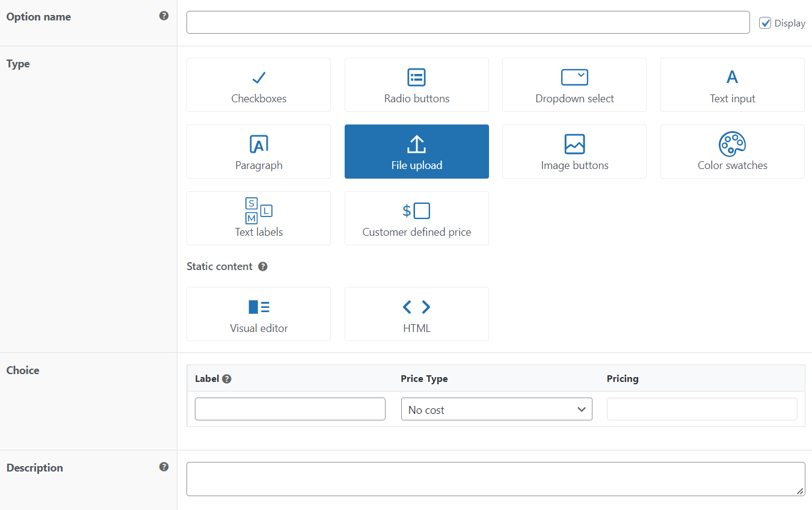Viewport: 812px width, 510px height.
Task: Open the Price Type dropdown
Action: 496,409
